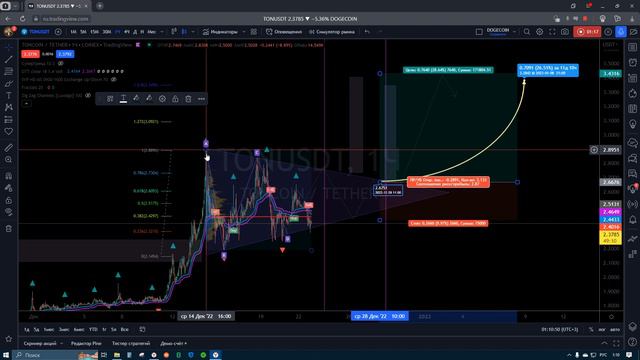Select the Text annotation tool
The height and width of the screenshot is (360, 640).
(9, 96)
